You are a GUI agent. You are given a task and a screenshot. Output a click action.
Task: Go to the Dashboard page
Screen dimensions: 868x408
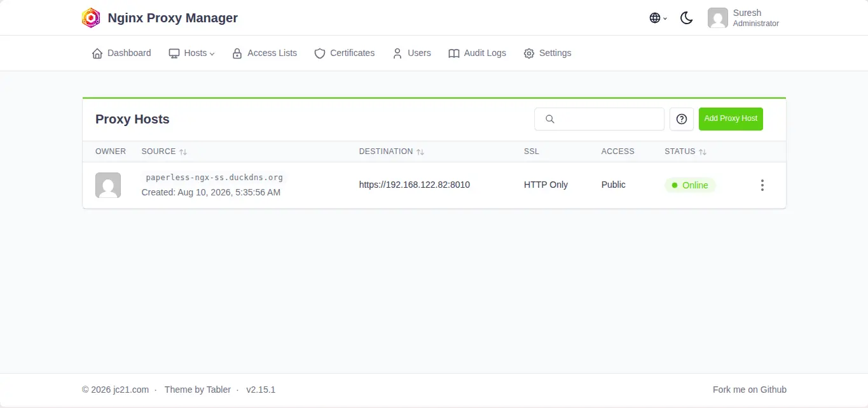[x=121, y=53]
